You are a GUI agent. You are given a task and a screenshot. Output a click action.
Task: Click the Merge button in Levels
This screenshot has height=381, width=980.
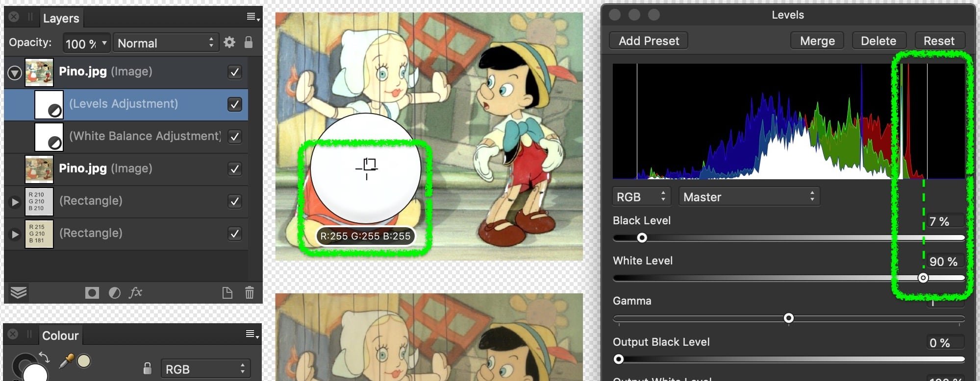(817, 41)
